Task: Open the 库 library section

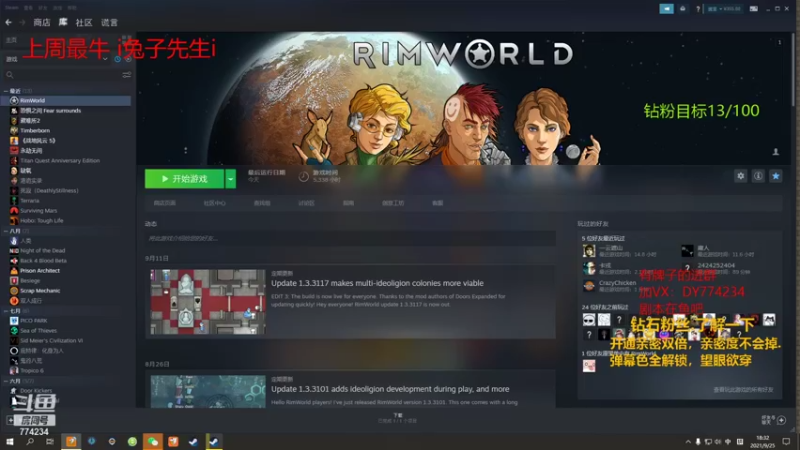Action: pos(63,22)
